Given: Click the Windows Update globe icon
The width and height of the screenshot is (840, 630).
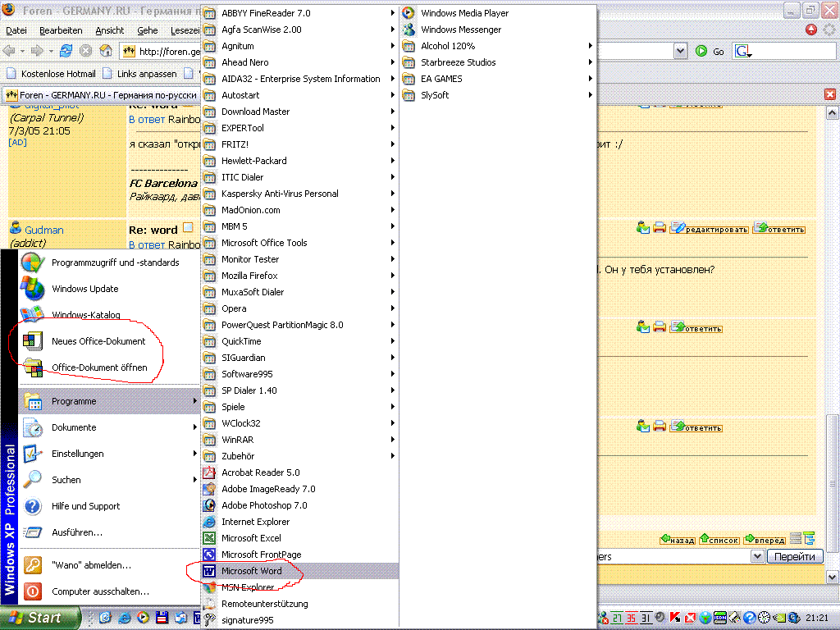Looking at the screenshot, I should click(x=33, y=289).
